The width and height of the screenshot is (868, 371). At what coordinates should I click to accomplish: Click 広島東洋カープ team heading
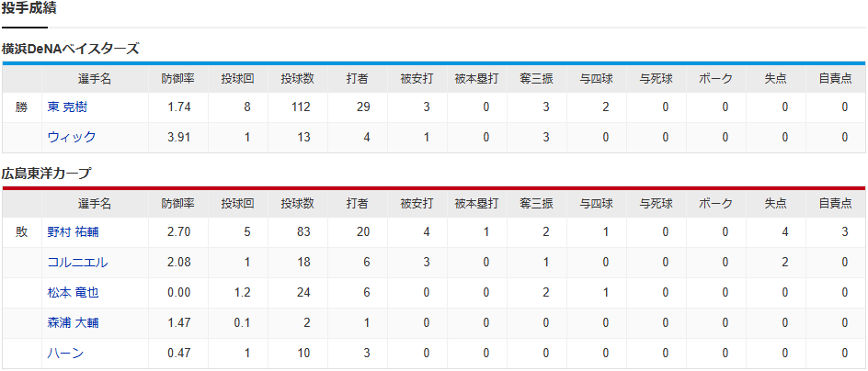tap(46, 173)
